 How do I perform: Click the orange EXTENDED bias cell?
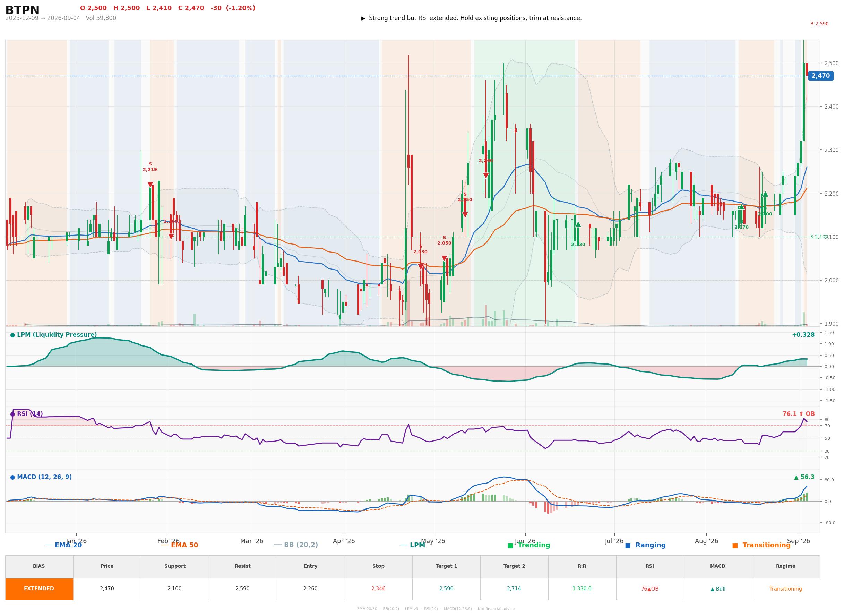pyautogui.click(x=39, y=589)
